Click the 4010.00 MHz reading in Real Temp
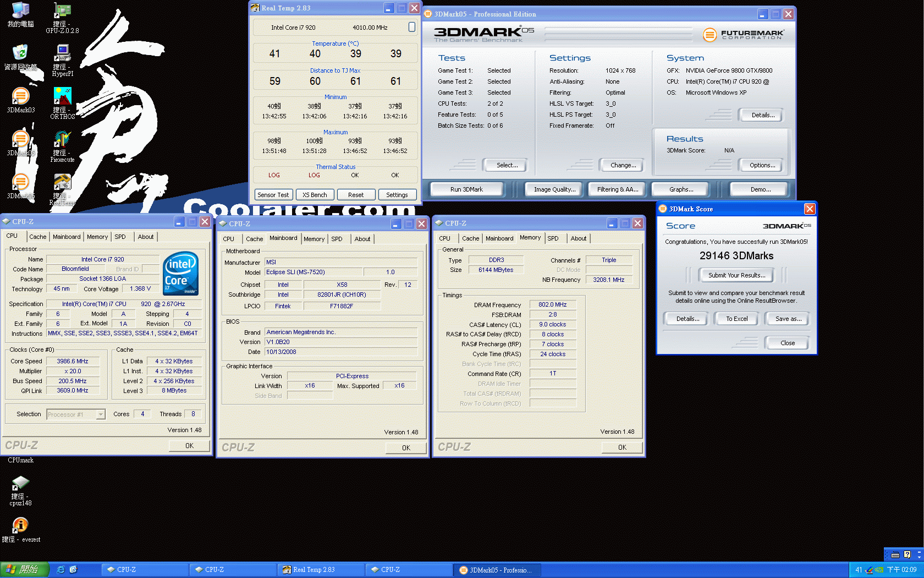Screen dimensions: 924x578 (x=370, y=28)
